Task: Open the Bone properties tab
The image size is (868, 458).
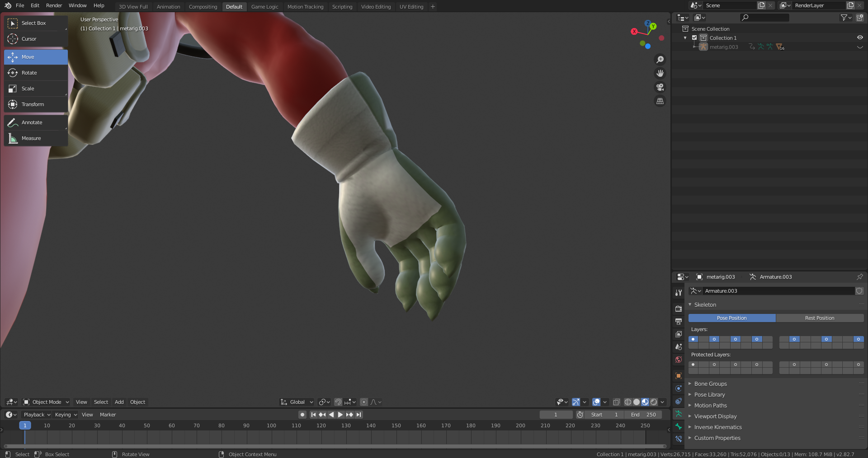Action: 679,426
